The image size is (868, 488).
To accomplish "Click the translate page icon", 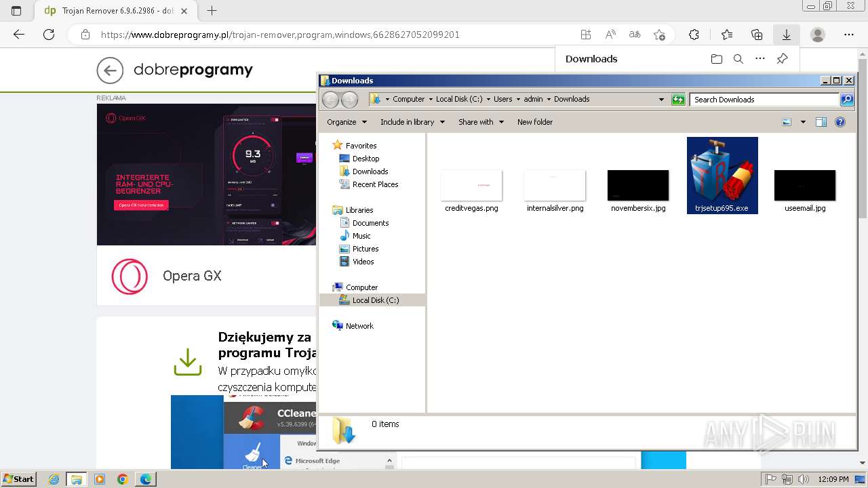I will [x=635, y=35].
